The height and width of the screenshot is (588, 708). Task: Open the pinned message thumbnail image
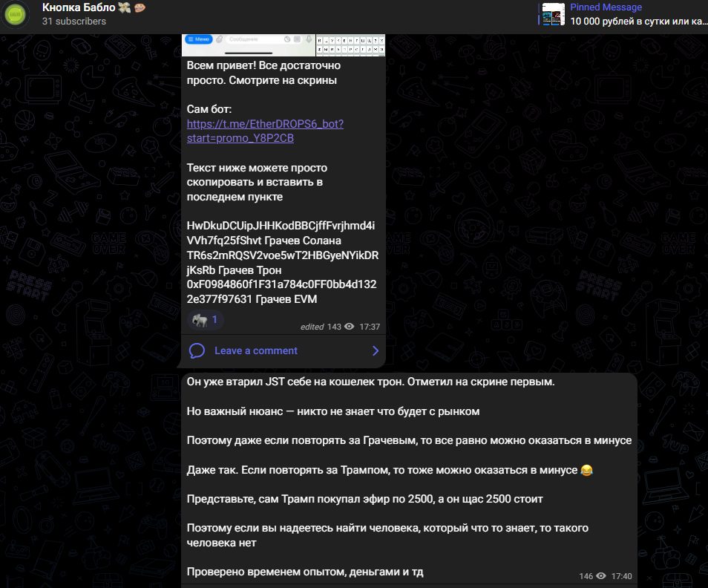(x=553, y=14)
